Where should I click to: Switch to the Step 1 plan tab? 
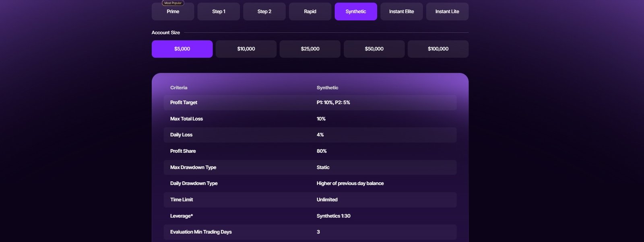219,11
